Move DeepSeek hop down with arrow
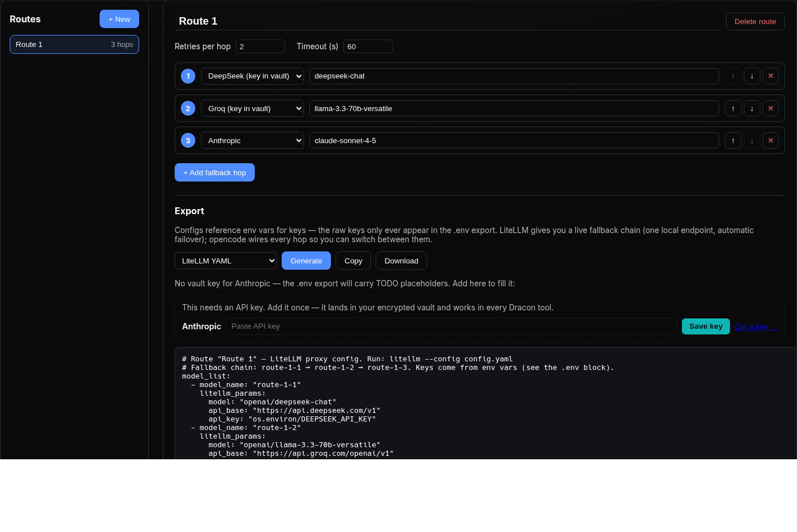797x532 pixels. (752, 76)
